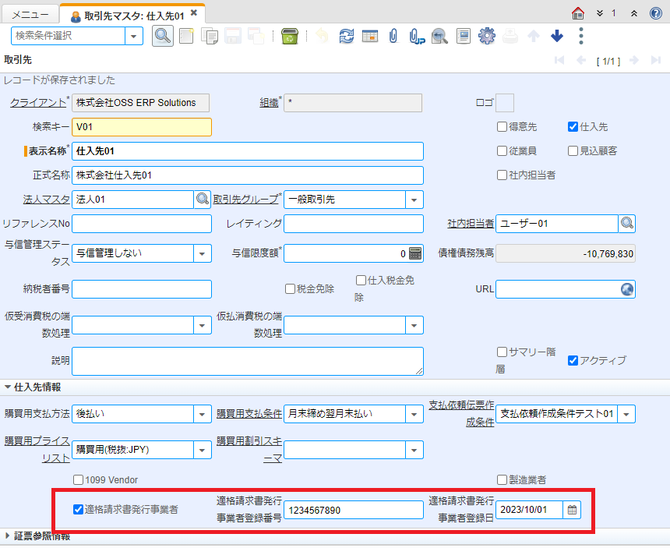Click the logo placeholder box
The image size is (670, 548).
(x=505, y=103)
